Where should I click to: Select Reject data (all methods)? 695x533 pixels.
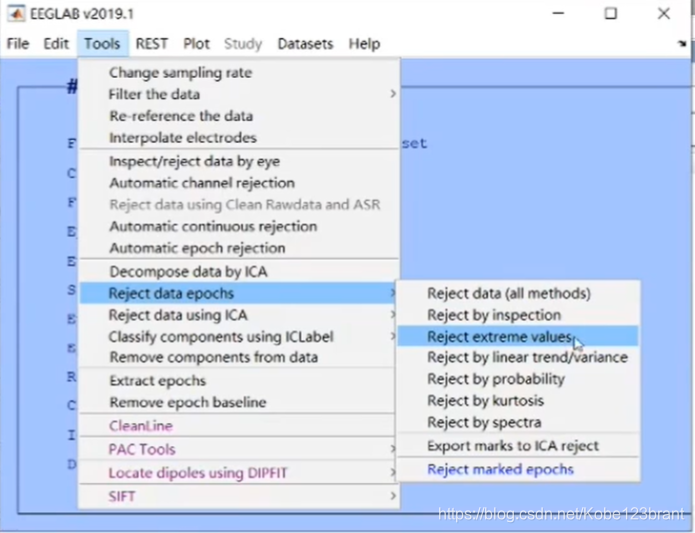point(518,293)
